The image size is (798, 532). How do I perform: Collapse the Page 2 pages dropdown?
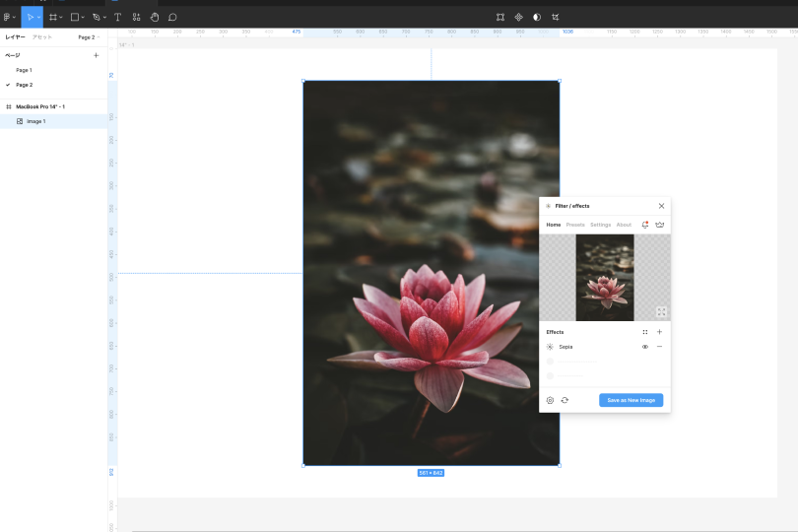click(89, 37)
